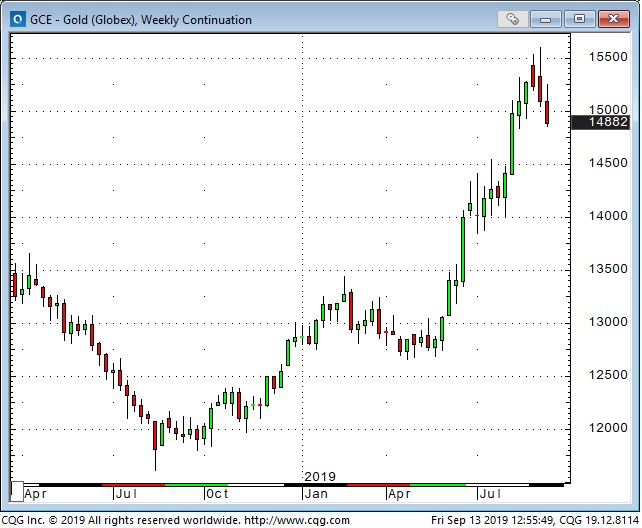642x528 pixels.
Task: Click the 2019 year marker on the time axis
Action: click(320, 476)
